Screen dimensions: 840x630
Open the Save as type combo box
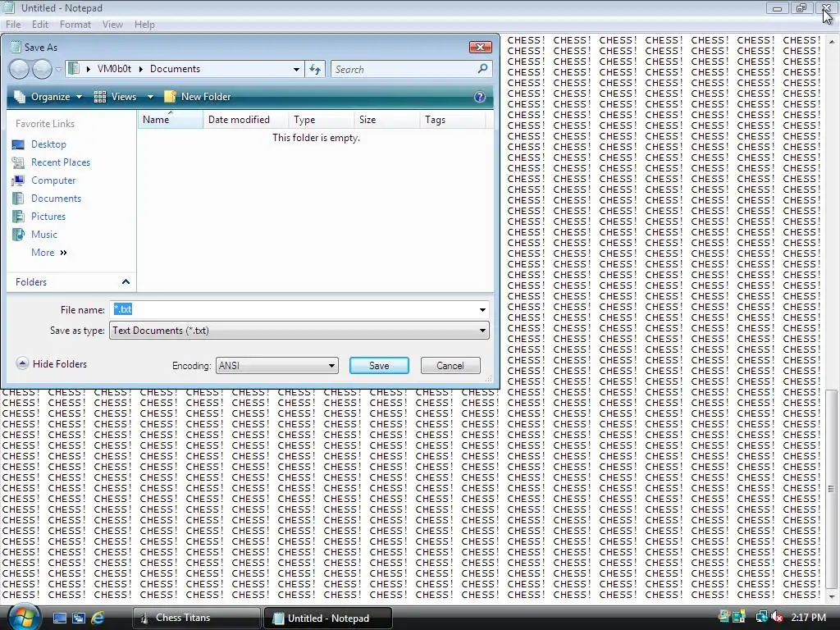pos(299,331)
